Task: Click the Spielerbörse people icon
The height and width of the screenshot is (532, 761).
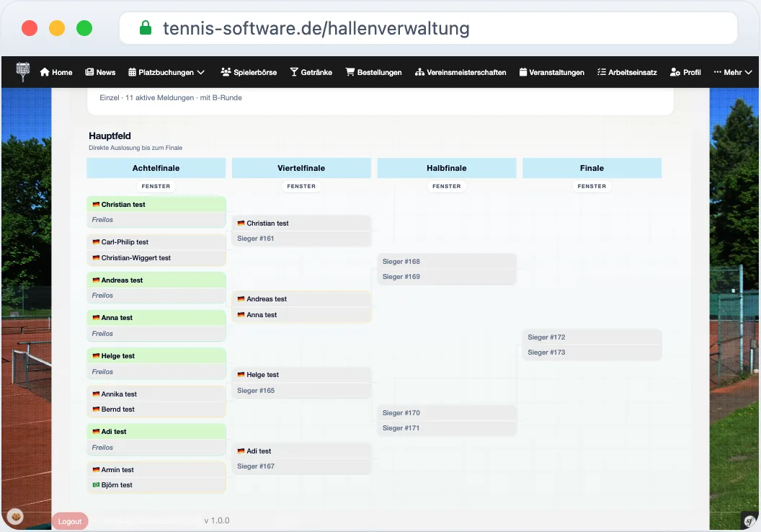Action: tap(226, 72)
